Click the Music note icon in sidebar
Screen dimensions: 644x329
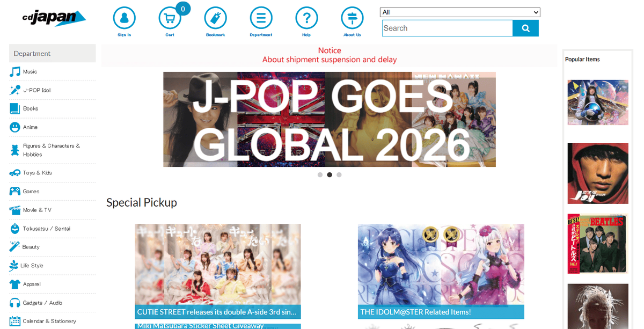(x=15, y=72)
